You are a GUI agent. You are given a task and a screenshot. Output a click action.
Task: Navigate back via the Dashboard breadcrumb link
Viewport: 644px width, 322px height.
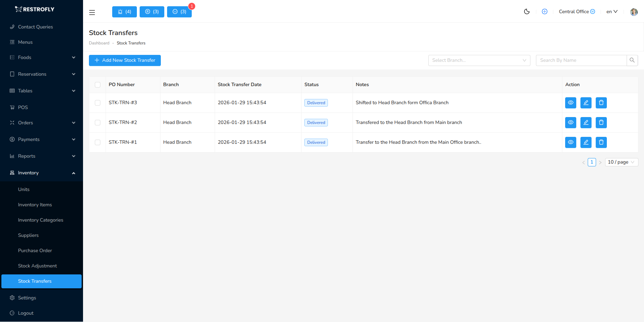(x=99, y=43)
